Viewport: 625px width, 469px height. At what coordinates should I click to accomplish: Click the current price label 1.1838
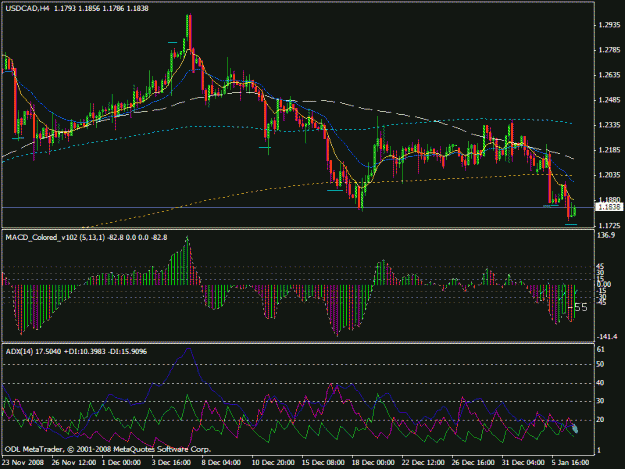coord(609,207)
